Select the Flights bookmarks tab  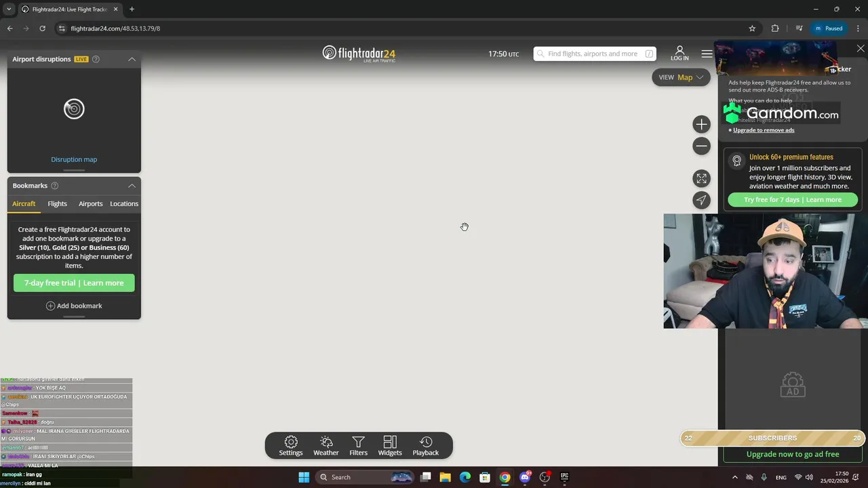click(x=57, y=203)
